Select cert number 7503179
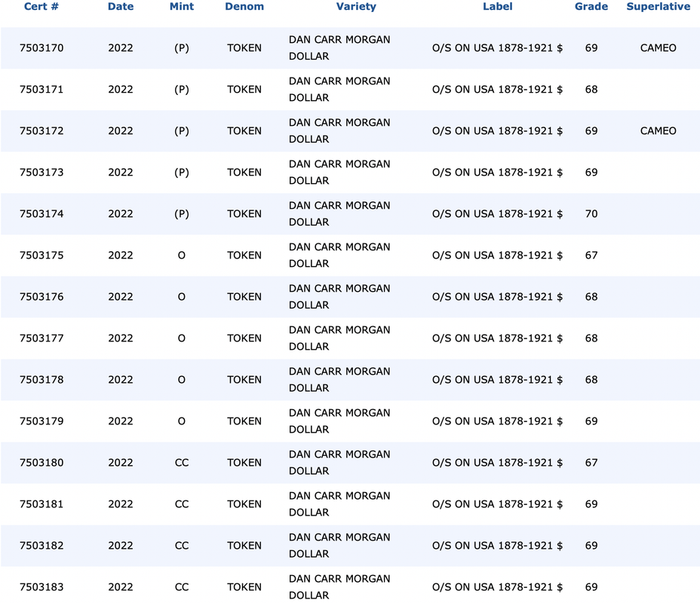 pyautogui.click(x=41, y=421)
